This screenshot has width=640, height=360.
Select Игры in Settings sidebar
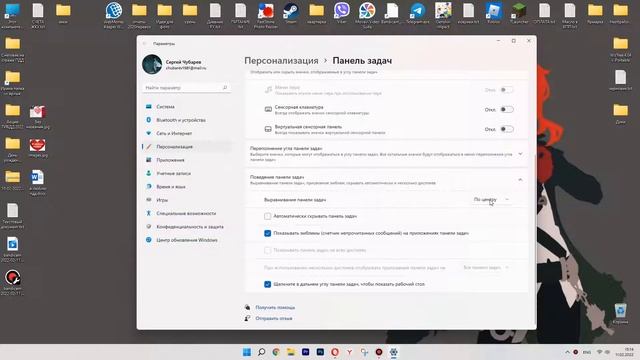[187, 200]
